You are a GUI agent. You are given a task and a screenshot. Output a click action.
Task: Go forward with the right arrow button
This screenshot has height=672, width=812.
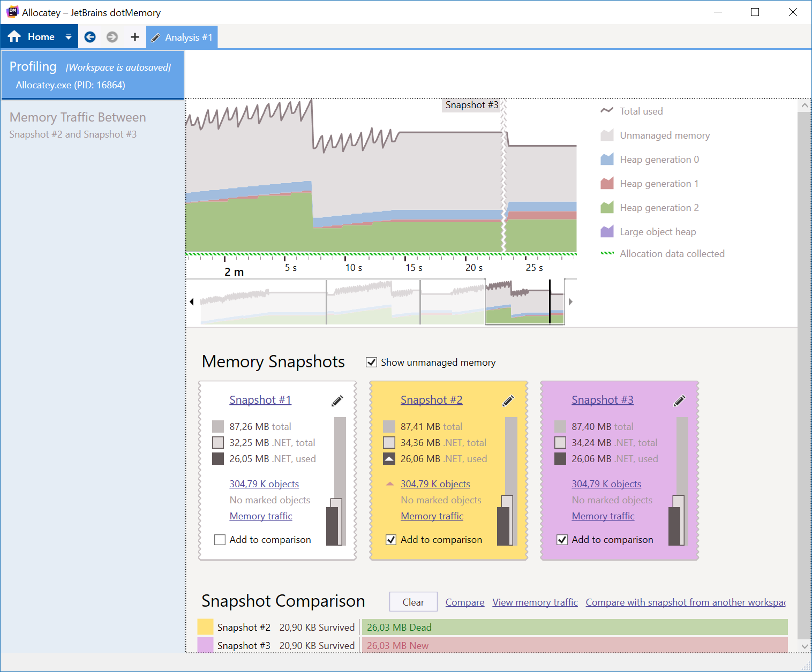(x=112, y=37)
